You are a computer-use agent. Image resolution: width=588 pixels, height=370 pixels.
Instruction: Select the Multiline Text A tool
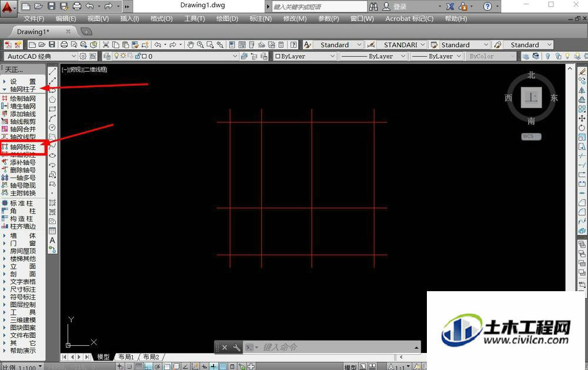pos(52,240)
